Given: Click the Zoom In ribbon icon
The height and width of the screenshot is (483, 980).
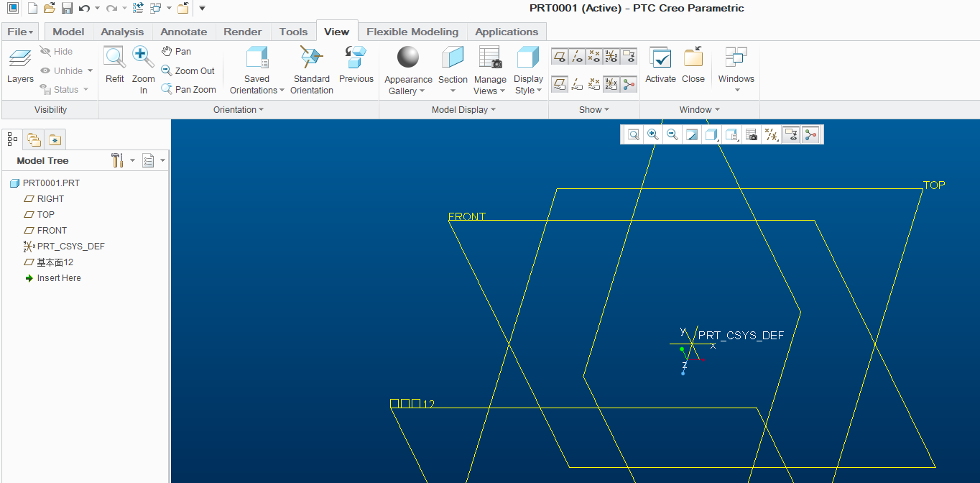Looking at the screenshot, I should [x=143, y=70].
